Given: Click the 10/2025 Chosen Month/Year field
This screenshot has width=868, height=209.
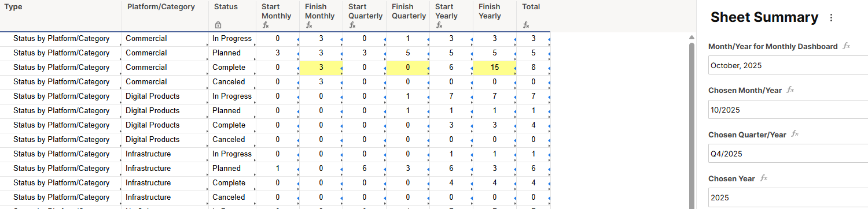Looking at the screenshot, I should point(788,110).
